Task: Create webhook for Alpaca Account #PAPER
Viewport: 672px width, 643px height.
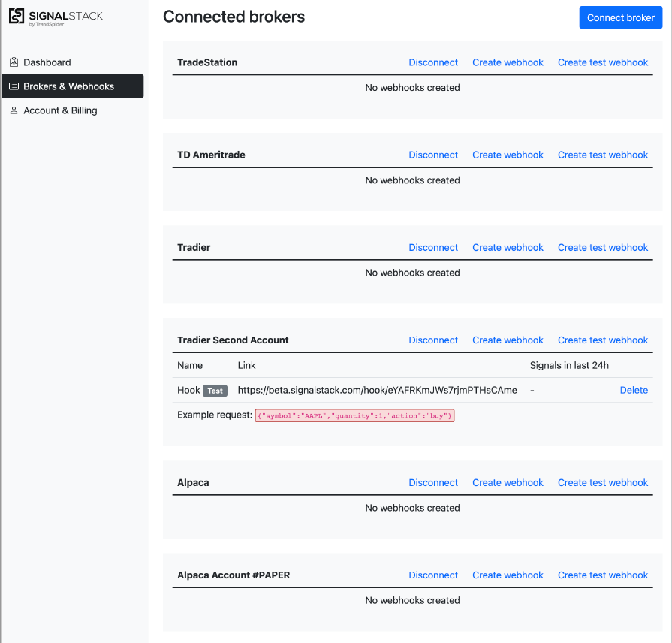Action: point(508,575)
